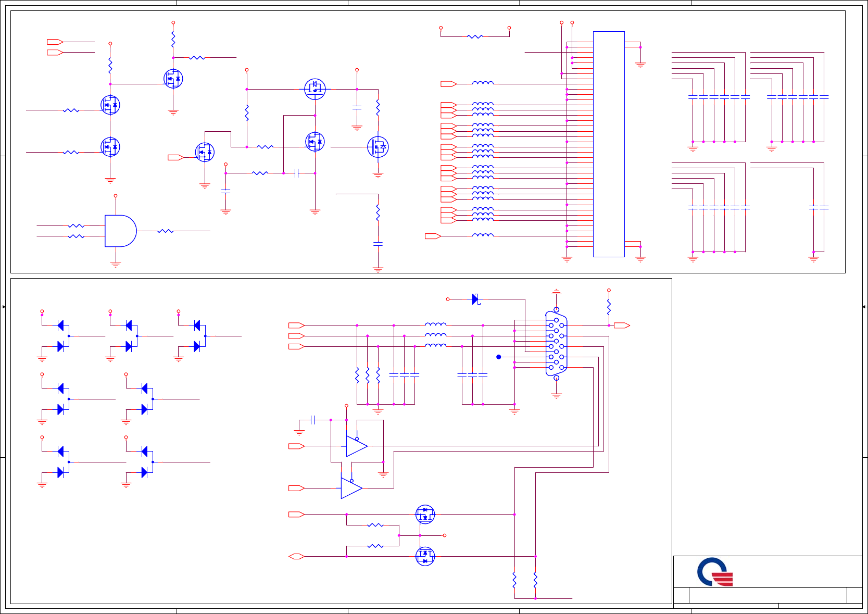Select the horizontal capacitor left of the upper buffer

point(312,420)
